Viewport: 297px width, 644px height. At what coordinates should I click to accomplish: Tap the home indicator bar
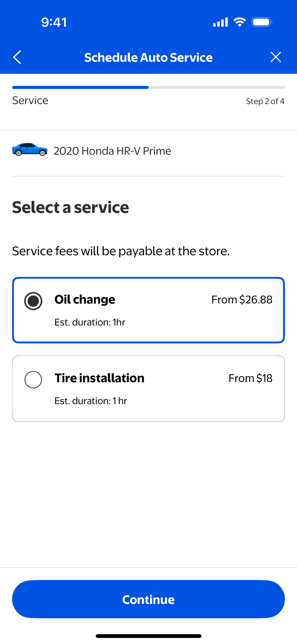(148, 636)
